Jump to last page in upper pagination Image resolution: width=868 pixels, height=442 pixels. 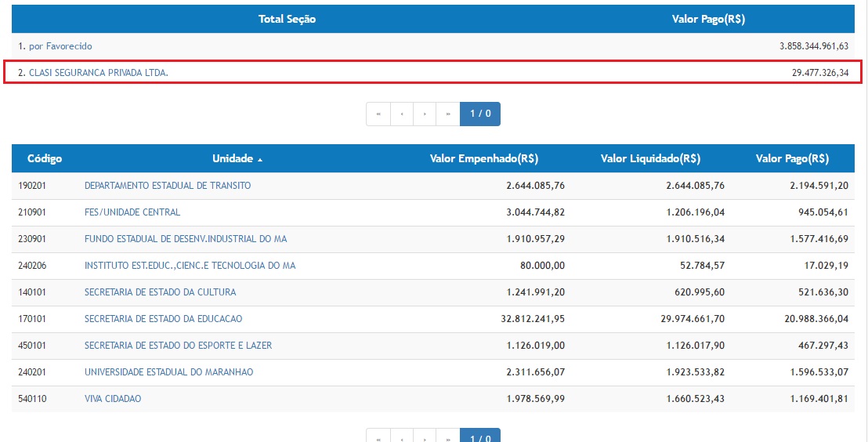click(x=448, y=114)
